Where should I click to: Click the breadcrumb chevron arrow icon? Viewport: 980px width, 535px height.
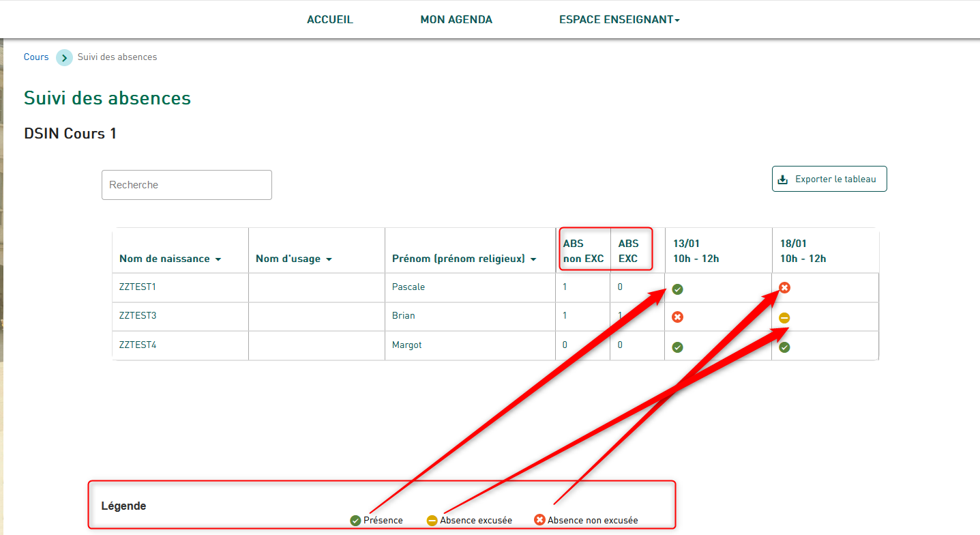tap(64, 58)
